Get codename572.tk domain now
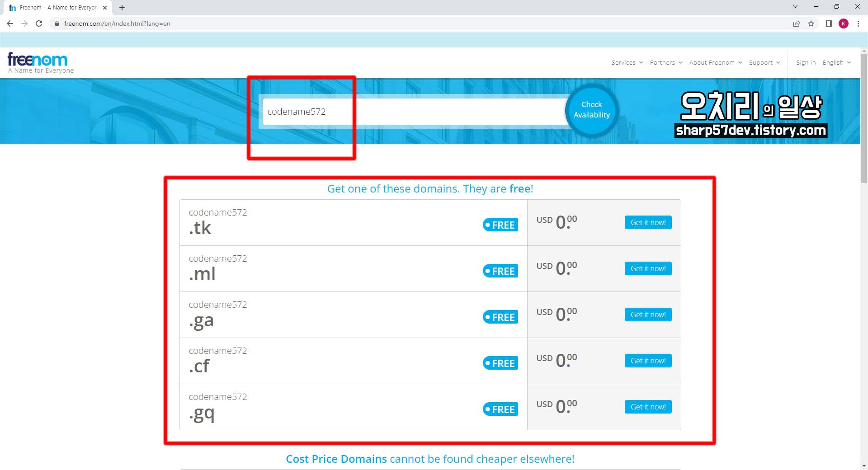The image size is (868, 470). click(648, 222)
